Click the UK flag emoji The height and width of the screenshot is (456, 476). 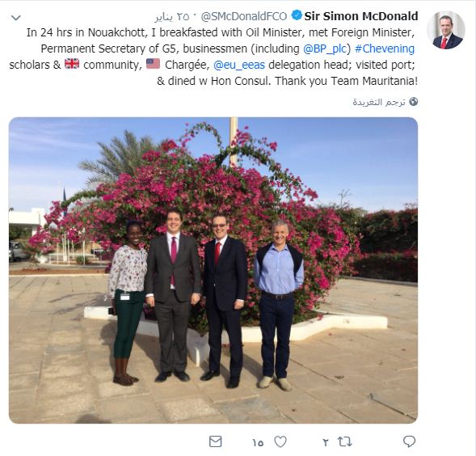pyautogui.click(x=72, y=64)
